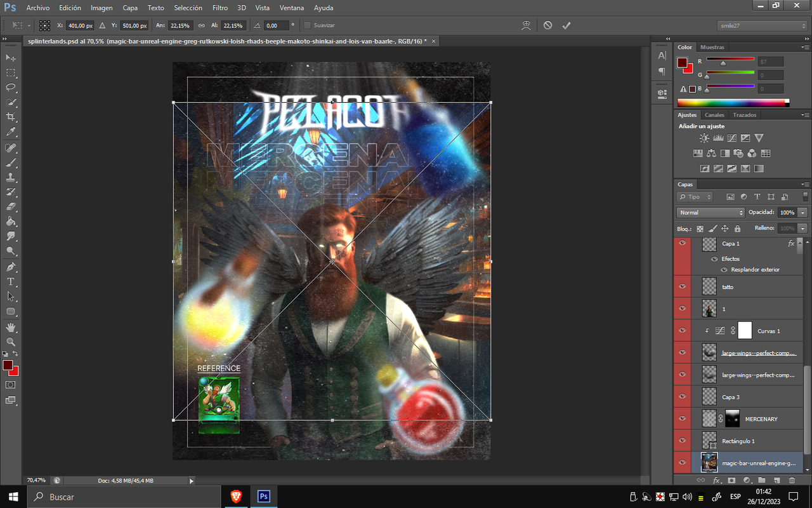Screen dimensions: 812x508
Task: Hide the tatto layer
Action: [683, 286]
